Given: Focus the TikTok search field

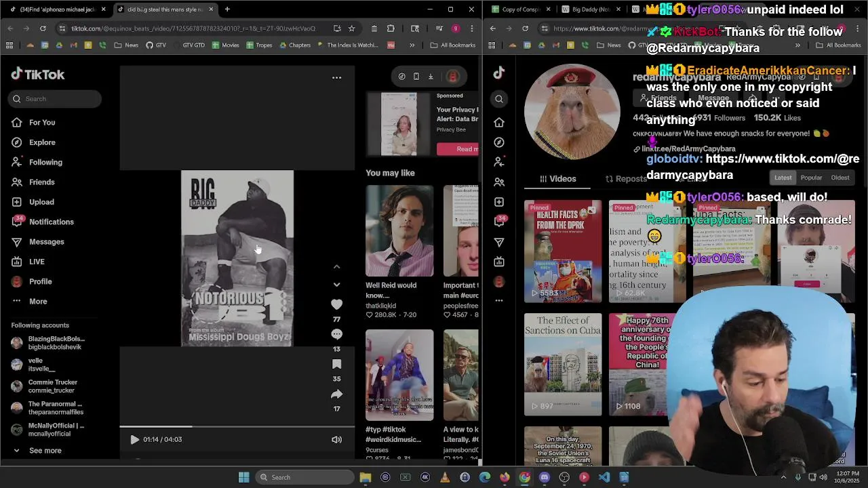Looking at the screenshot, I should pyautogui.click(x=55, y=99).
